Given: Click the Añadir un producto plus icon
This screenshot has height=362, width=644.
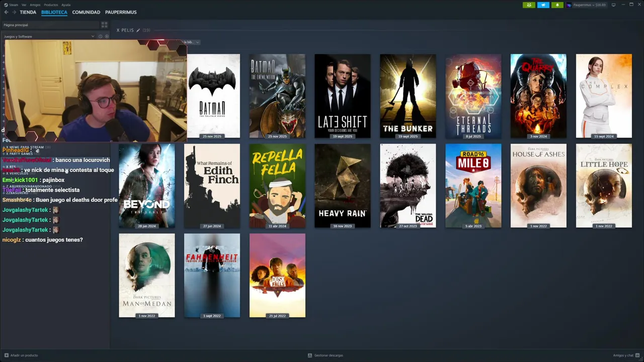Looking at the screenshot, I should tap(6, 355).
